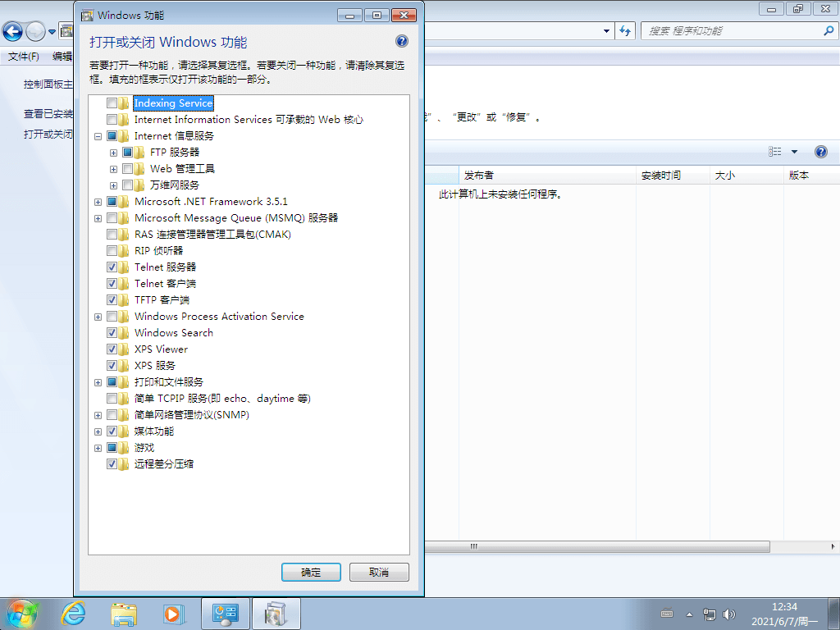840x630 pixels.
Task: Click the refresh icon beside the address bar
Action: click(x=624, y=30)
